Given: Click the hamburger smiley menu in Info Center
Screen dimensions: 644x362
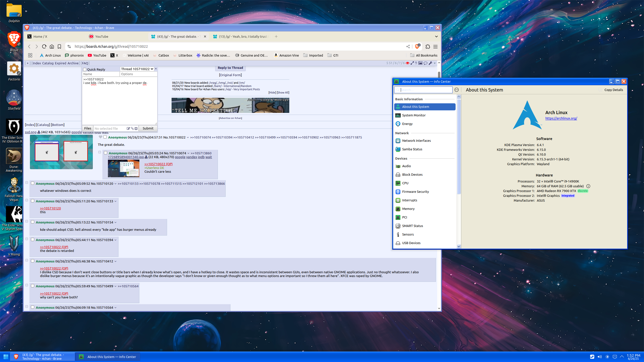Looking at the screenshot, I should point(457,90).
